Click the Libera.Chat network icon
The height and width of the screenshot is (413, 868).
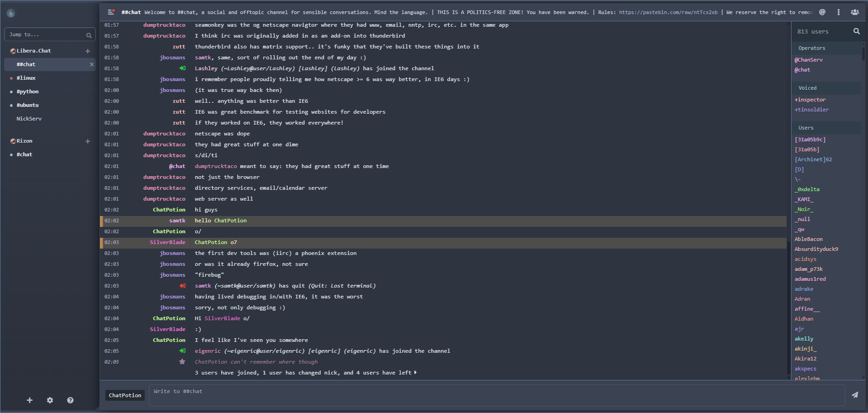pos(13,51)
